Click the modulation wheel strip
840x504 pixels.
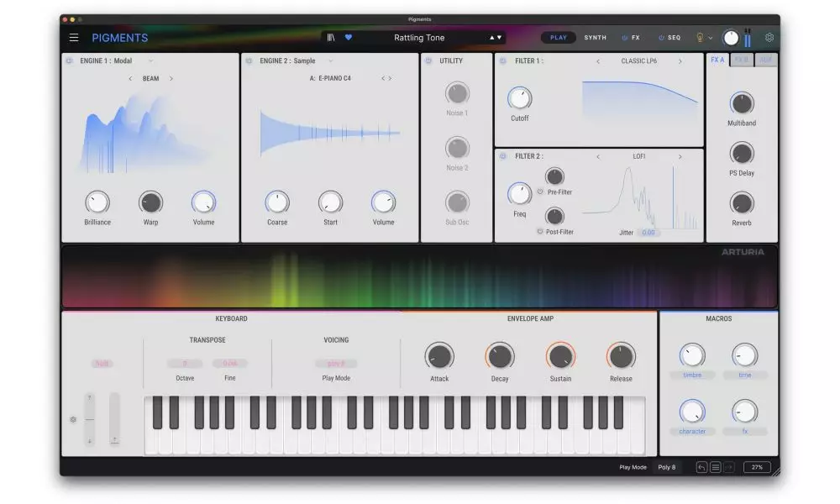114,419
